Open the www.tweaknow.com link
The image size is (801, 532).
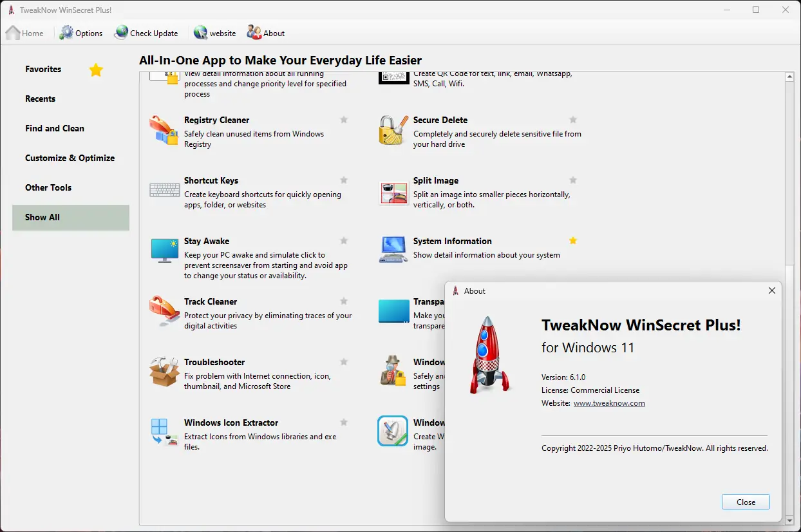(609, 403)
